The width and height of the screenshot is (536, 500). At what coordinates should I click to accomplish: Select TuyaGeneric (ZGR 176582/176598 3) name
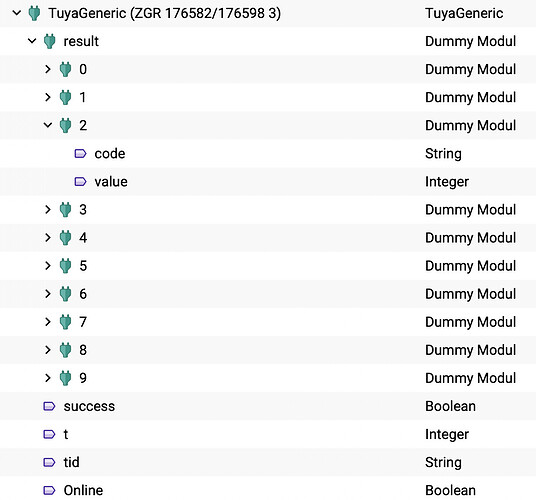(x=165, y=14)
